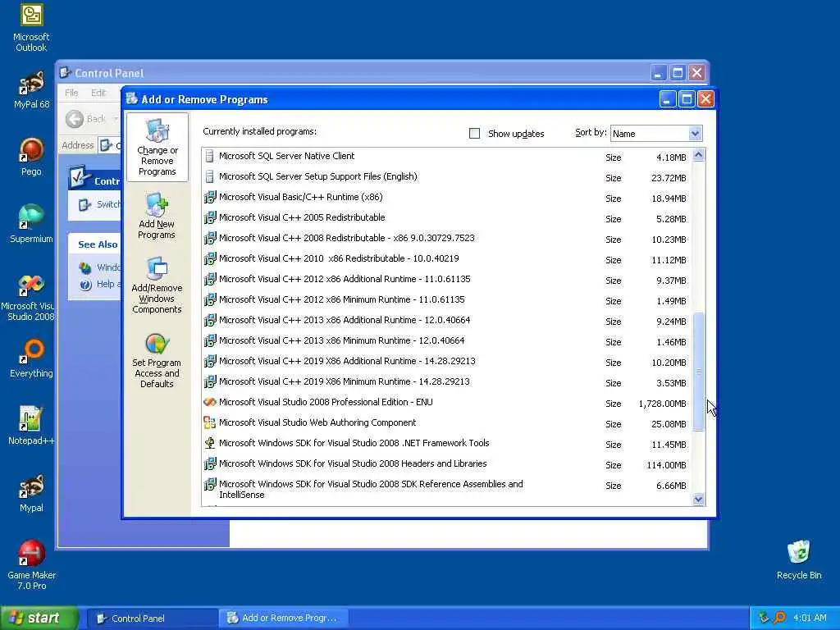The height and width of the screenshot is (630, 840).
Task: Click scroll down arrow of programs list
Action: tap(698, 500)
